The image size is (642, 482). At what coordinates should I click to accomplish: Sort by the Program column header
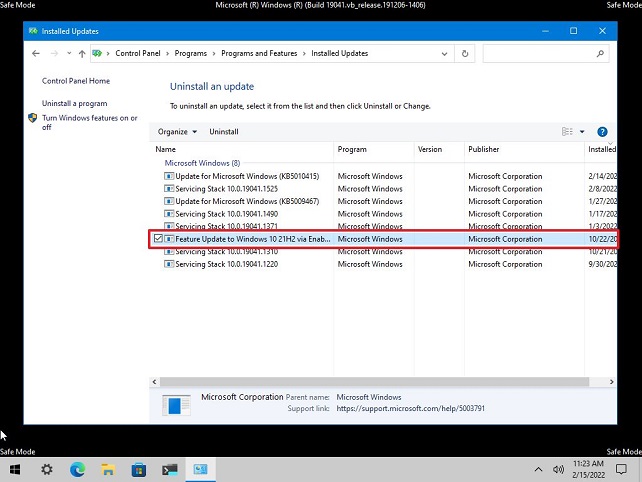tap(374, 149)
